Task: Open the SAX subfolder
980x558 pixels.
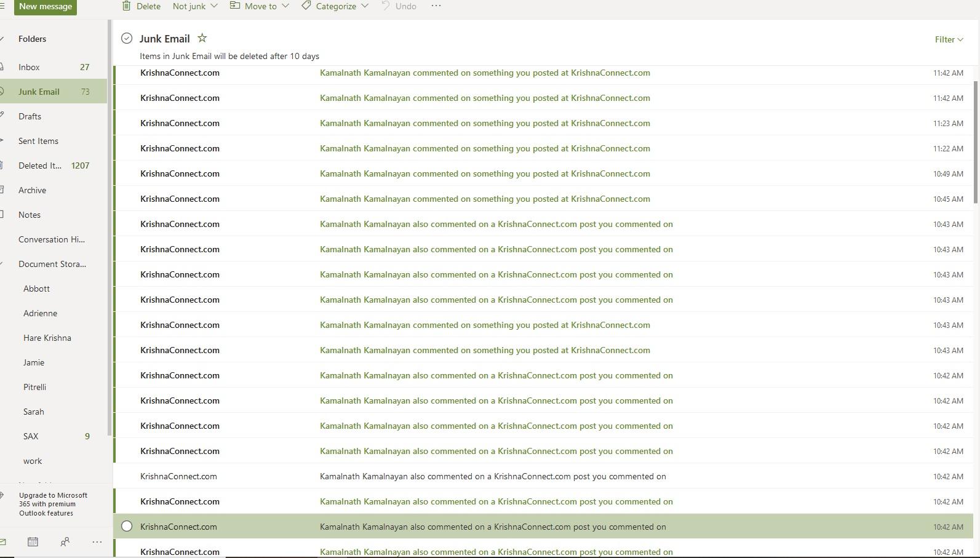Action: (x=54, y=436)
